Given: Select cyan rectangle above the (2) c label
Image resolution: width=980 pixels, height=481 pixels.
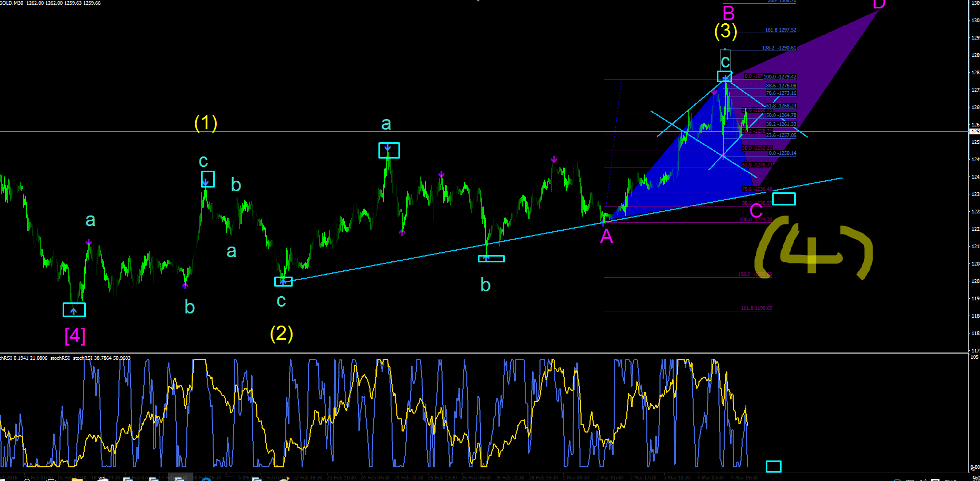Looking at the screenshot, I should click(x=283, y=281).
